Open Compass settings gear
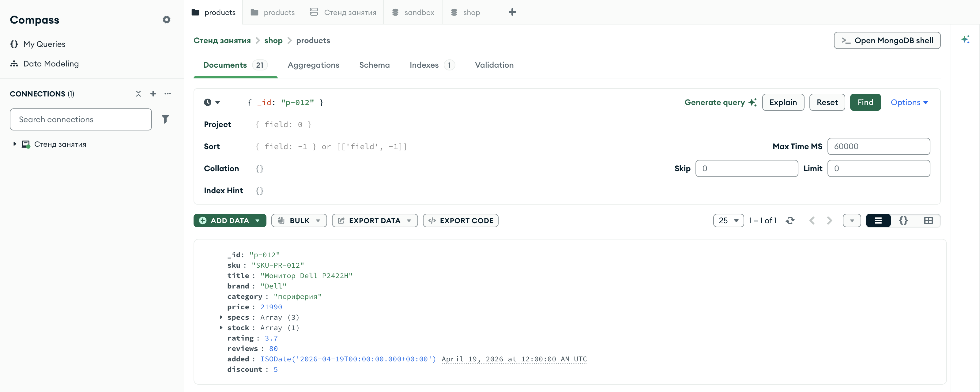The height and width of the screenshot is (392, 980). coord(166,20)
